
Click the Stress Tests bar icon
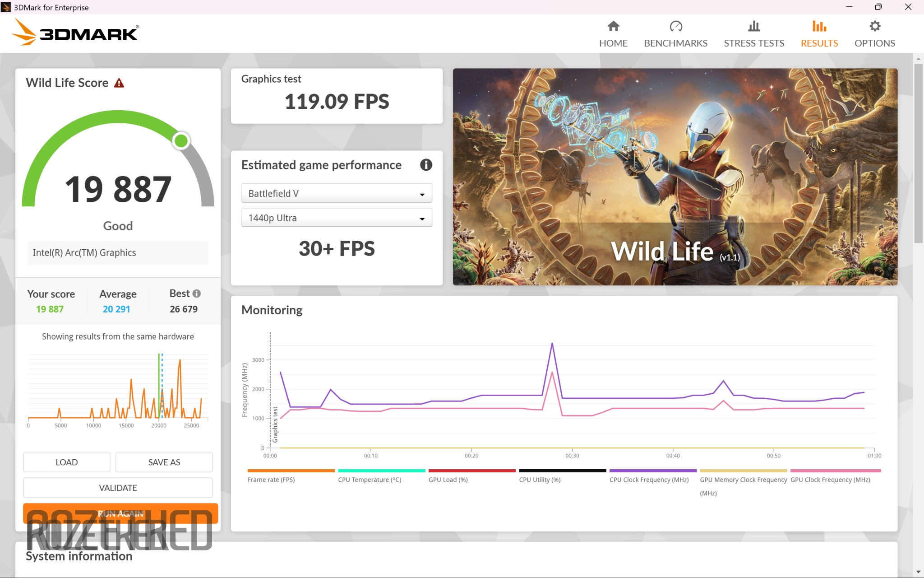tap(753, 27)
